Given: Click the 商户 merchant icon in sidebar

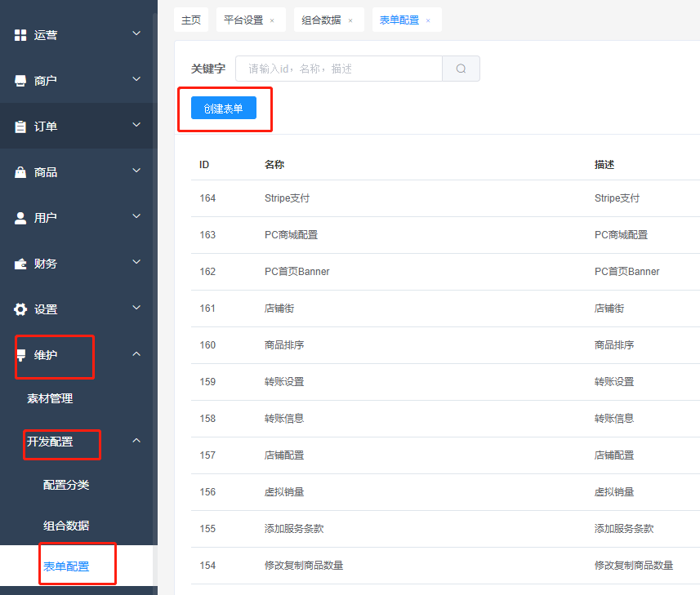Looking at the screenshot, I should click(x=20, y=81).
